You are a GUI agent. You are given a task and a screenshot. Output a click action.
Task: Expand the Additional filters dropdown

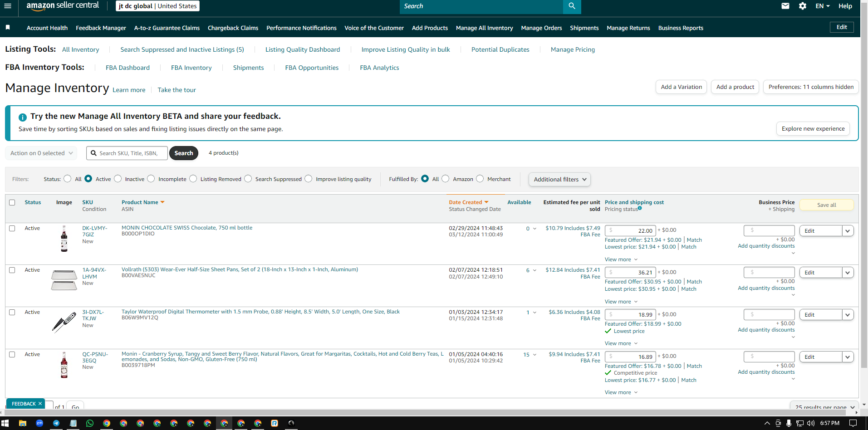click(559, 180)
